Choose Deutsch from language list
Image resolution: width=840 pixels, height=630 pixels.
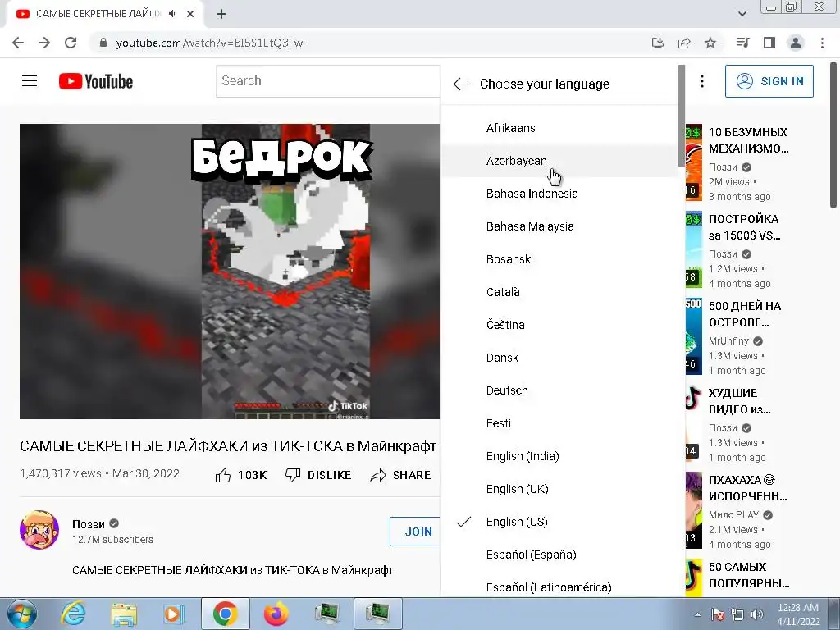559,390
